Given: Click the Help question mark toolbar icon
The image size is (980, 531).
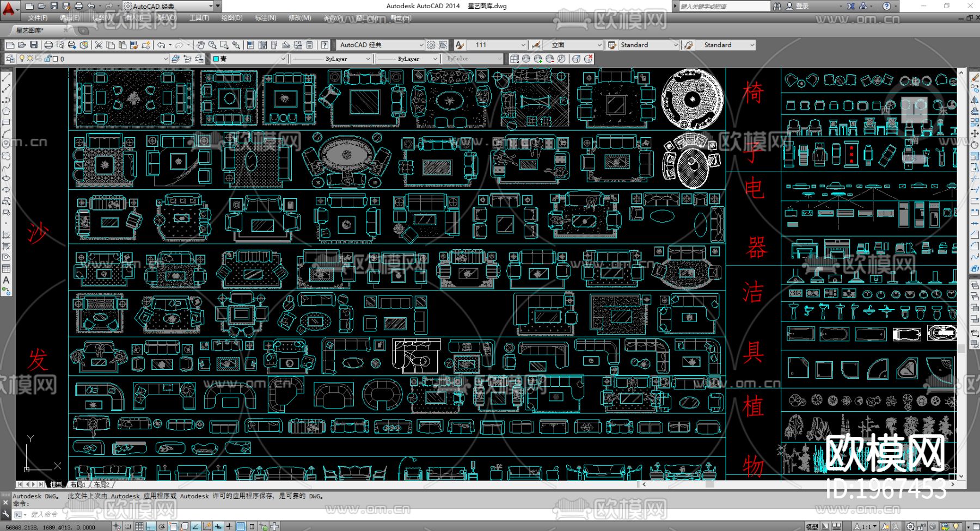Looking at the screenshot, I should pyautogui.click(x=324, y=45).
